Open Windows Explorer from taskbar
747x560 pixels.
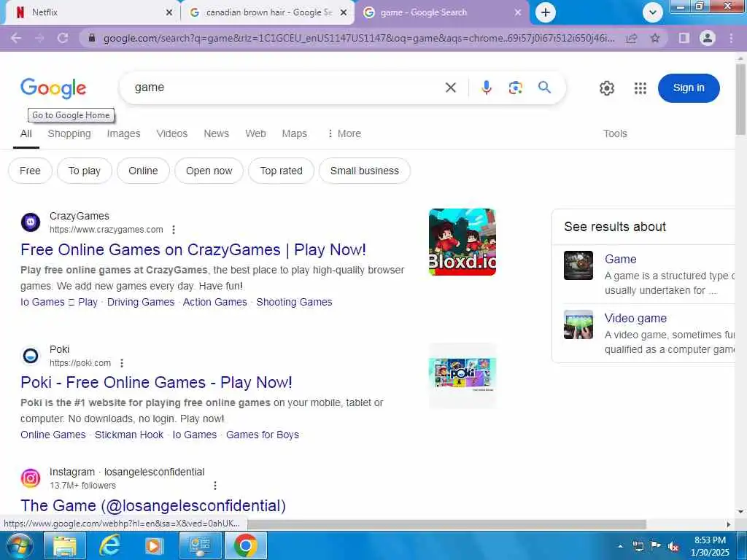click(x=65, y=545)
